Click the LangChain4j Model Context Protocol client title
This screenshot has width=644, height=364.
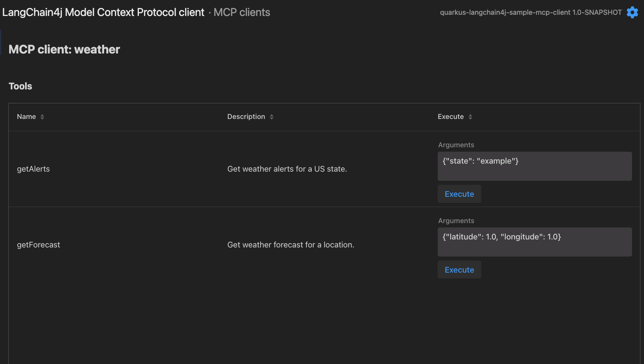click(103, 12)
